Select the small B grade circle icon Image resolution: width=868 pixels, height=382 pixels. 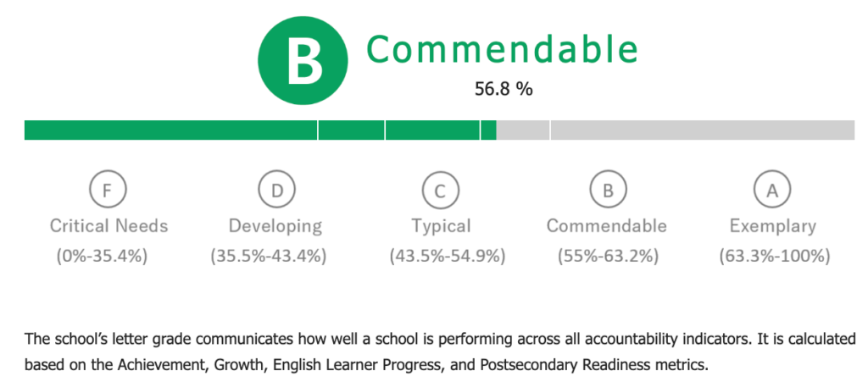point(608,191)
